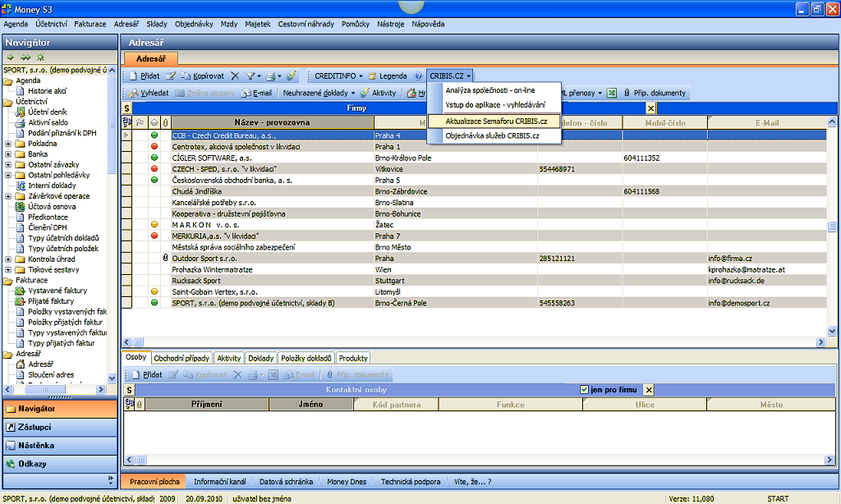The image size is (841, 504).
Task: Click the S selector box beside Kontaktní osoby
Action: (x=128, y=389)
